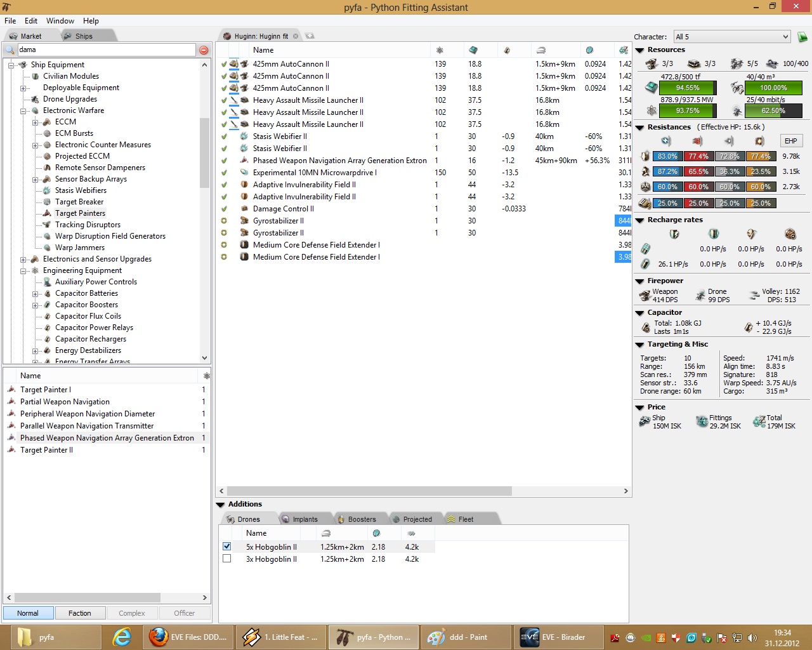
Task: Switch to the Ships tab
Action: pyautogui.click(x=84, y=36)
